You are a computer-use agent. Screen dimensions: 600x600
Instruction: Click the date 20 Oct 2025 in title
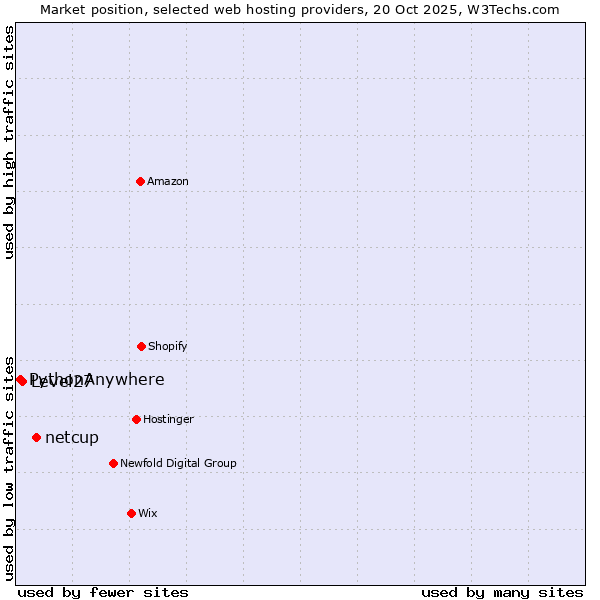pyautogui.click(x=400, y=9)
